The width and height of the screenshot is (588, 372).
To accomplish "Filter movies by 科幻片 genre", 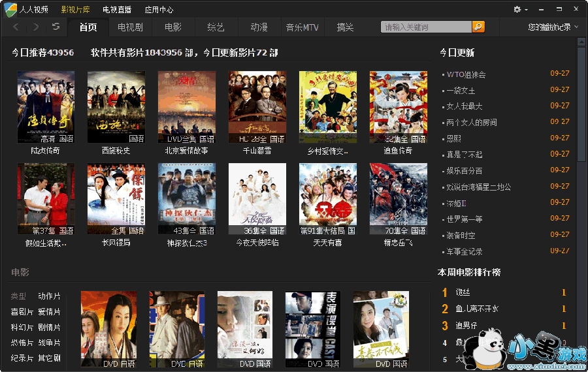I will [x=22, y=328].
